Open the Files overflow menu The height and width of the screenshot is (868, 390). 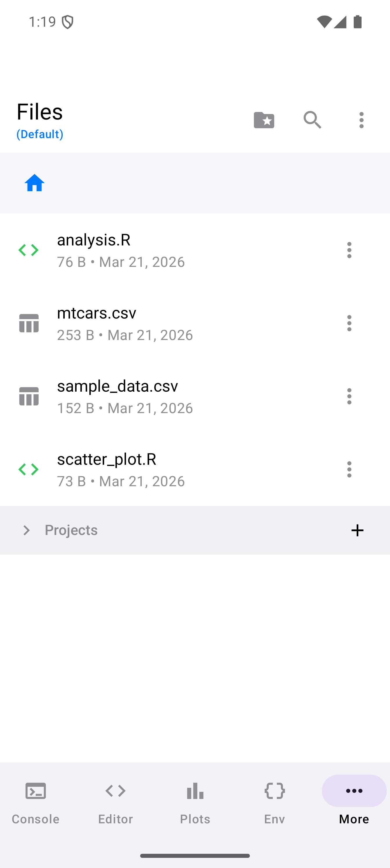[361, 120]
